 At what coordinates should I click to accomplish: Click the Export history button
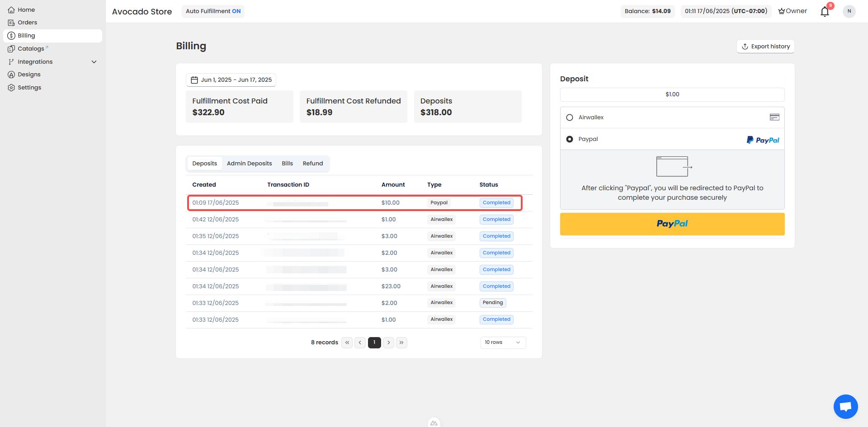point(765,47)
